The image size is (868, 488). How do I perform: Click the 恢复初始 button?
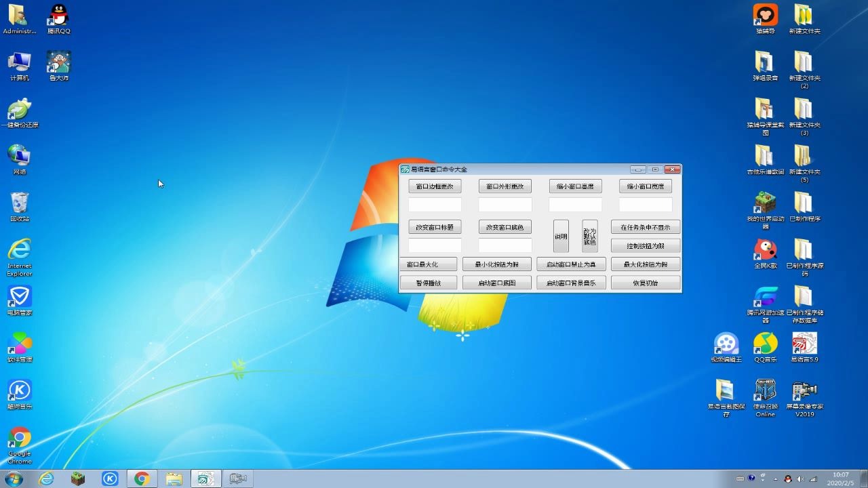coord(646,283)
